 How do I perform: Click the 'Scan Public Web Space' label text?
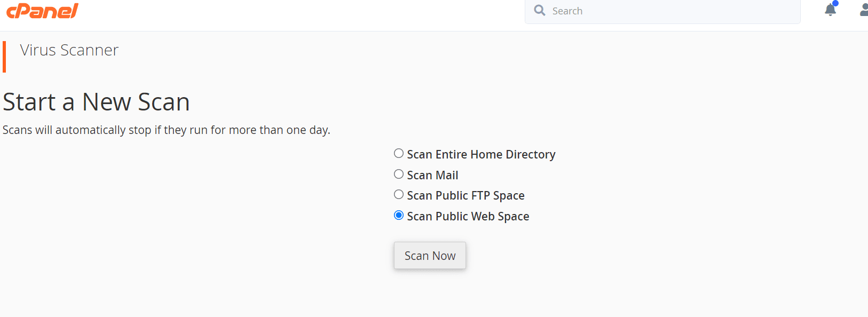point(468,217)
